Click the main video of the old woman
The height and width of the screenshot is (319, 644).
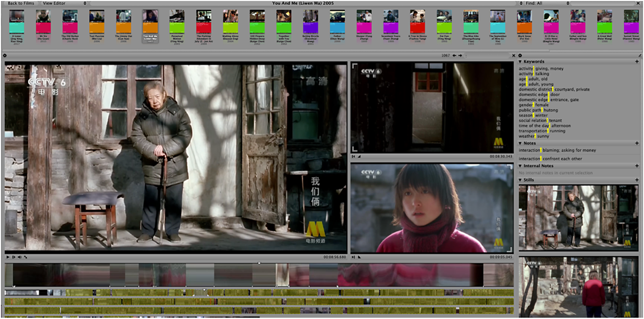click(176, 157)
